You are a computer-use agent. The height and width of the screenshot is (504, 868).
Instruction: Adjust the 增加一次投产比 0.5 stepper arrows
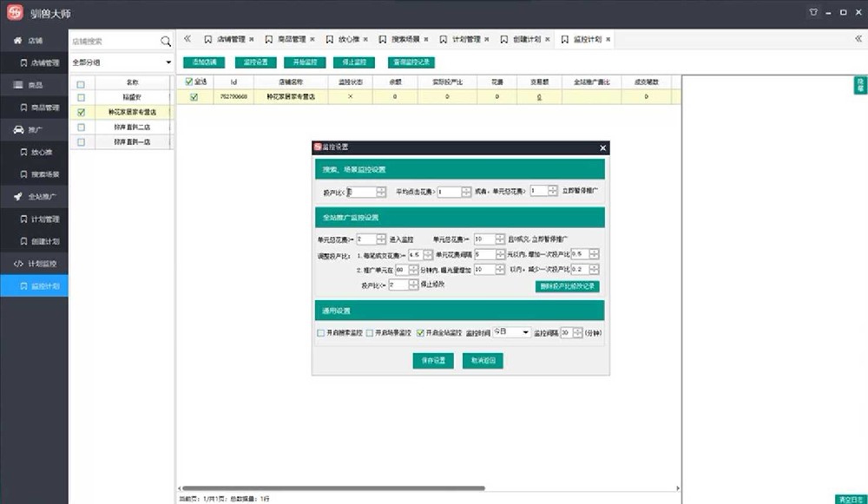click(x=594, y=254)
